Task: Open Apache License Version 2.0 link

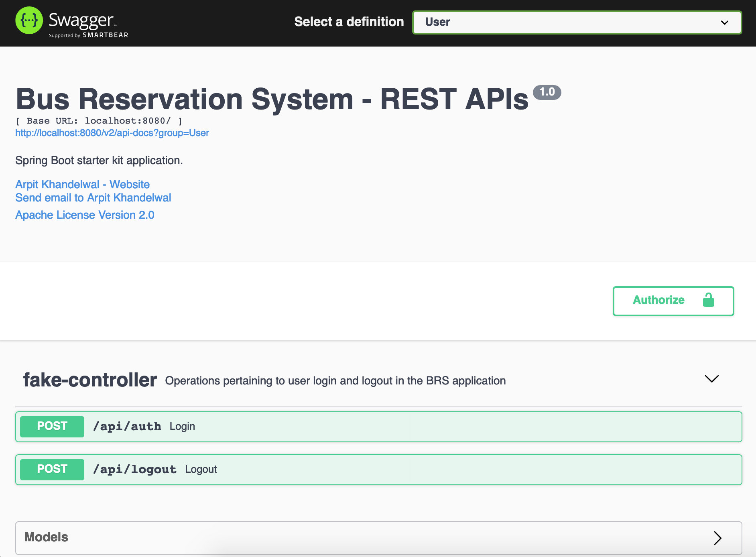Action: (85, 215)
